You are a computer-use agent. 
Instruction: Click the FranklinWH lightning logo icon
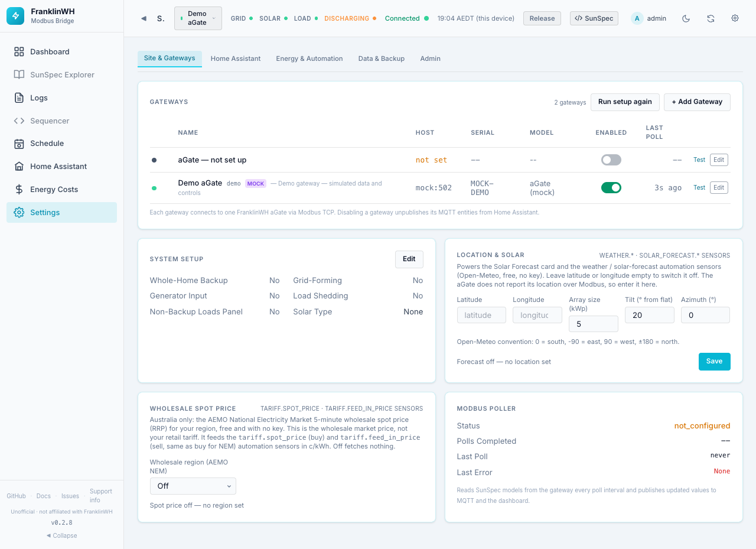[15, 16]
